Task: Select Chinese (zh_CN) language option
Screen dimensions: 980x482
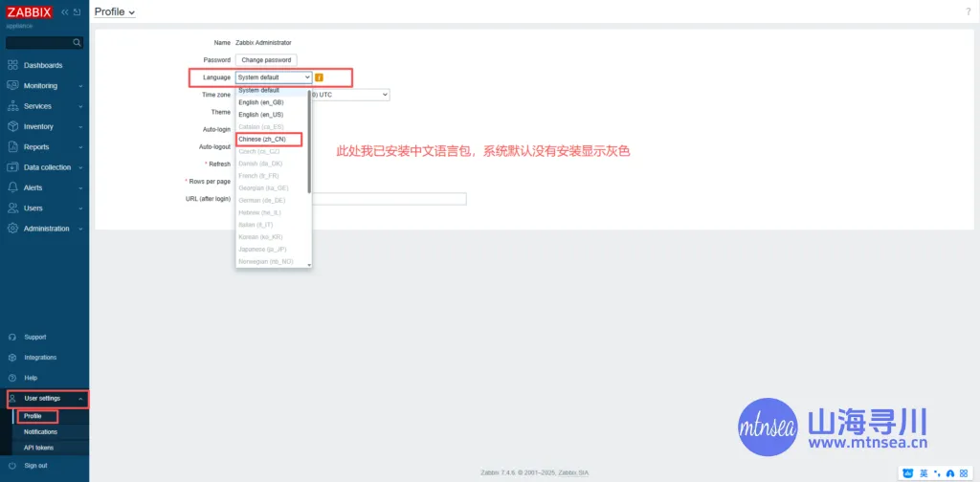Action: pyautogui.click(x=272, y=140)
